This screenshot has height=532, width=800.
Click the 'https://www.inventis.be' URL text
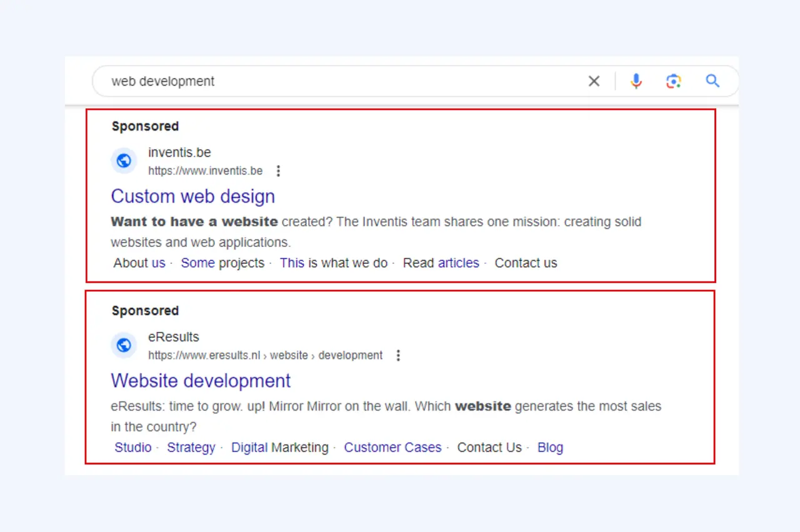pos(205,171)
